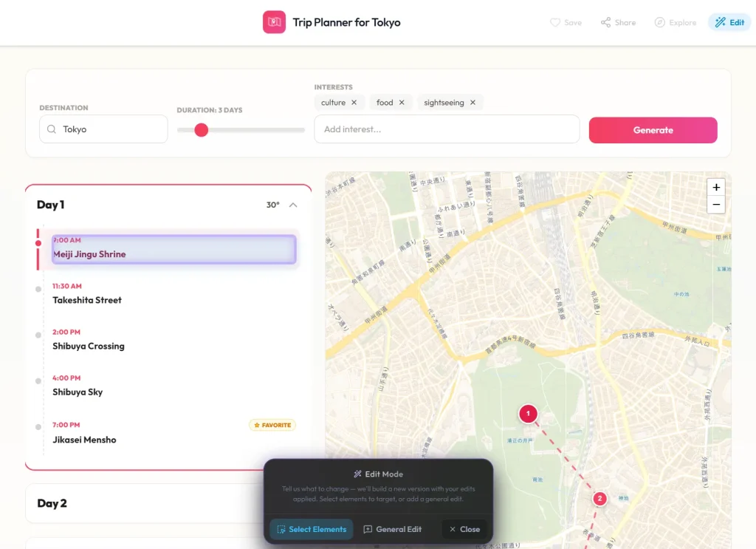Collapse the Day 1 itinerary chevron
756x549 pixels.
tap(293, 205)
